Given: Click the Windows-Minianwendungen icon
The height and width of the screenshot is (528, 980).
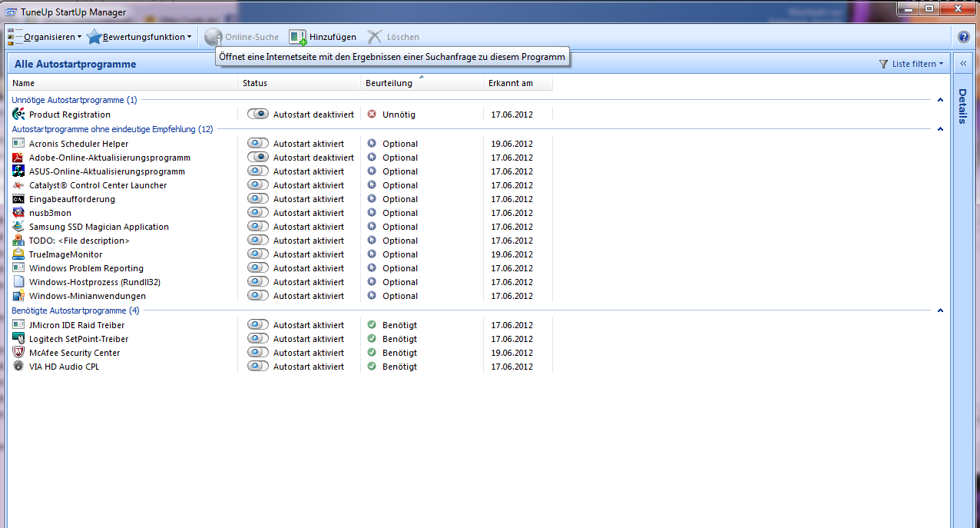Looking at the screenshot, I should [18, 296].
